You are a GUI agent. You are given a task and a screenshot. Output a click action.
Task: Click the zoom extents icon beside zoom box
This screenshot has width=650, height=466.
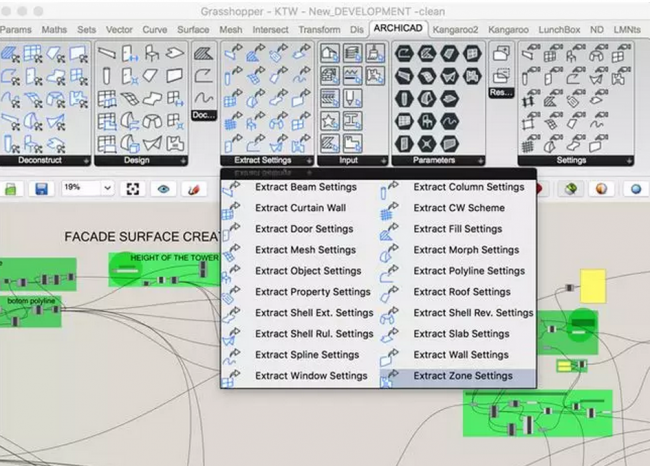132,188
